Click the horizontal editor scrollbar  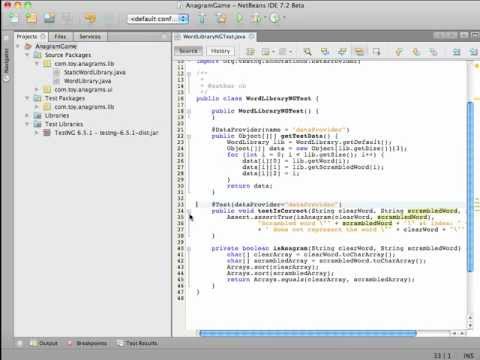308,333
